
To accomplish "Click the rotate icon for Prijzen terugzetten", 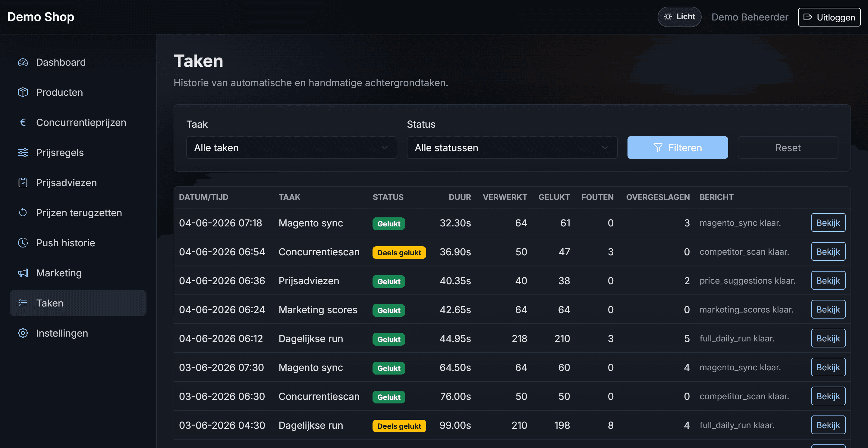I will [23, 213].
